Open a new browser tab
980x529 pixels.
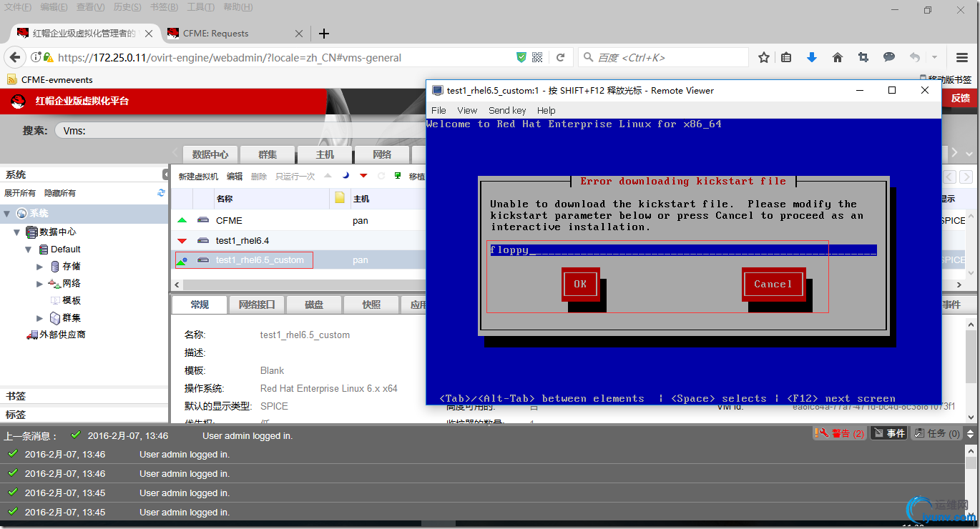coord(324,33)
